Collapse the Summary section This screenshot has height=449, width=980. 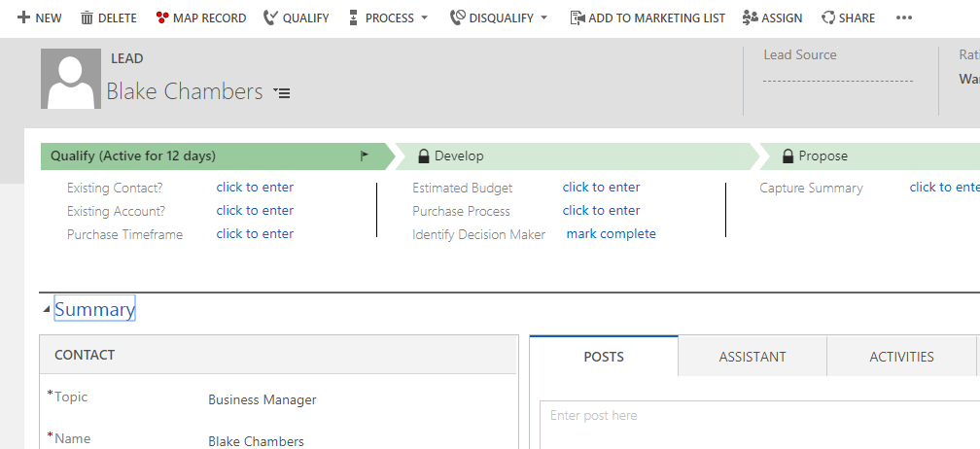coord(47,310)
